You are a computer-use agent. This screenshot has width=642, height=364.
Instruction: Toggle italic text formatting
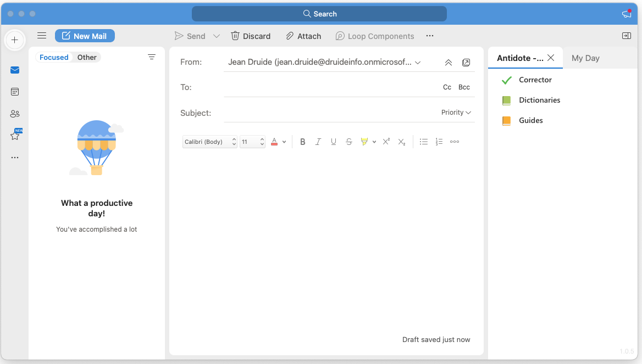318,142
